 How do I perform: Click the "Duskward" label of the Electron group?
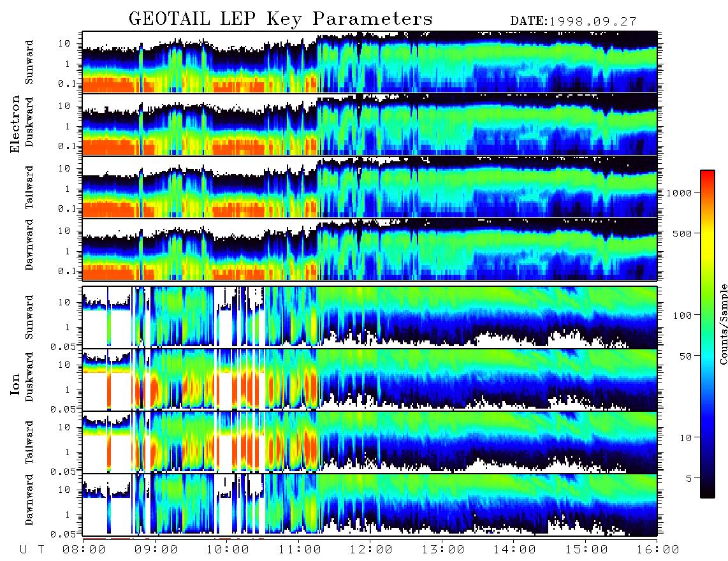click(29, 122)
